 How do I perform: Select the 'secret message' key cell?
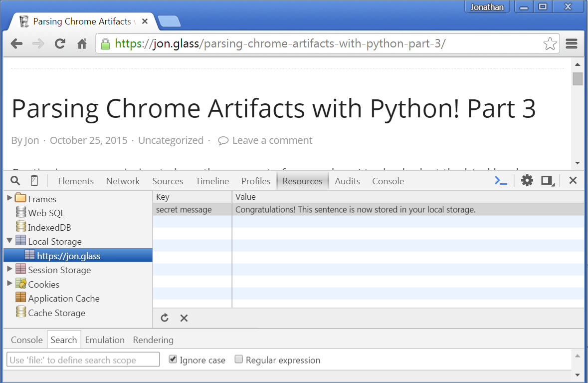[x=193, y=210]
